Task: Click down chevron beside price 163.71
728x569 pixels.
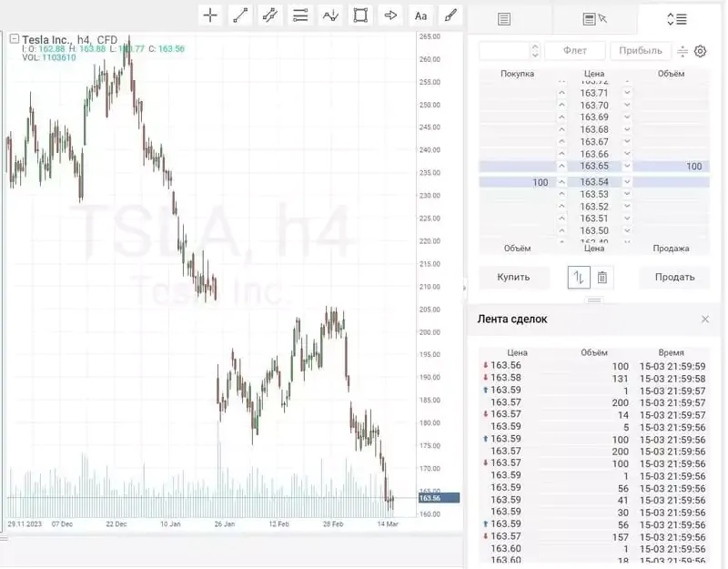Action: coord(627,93)
